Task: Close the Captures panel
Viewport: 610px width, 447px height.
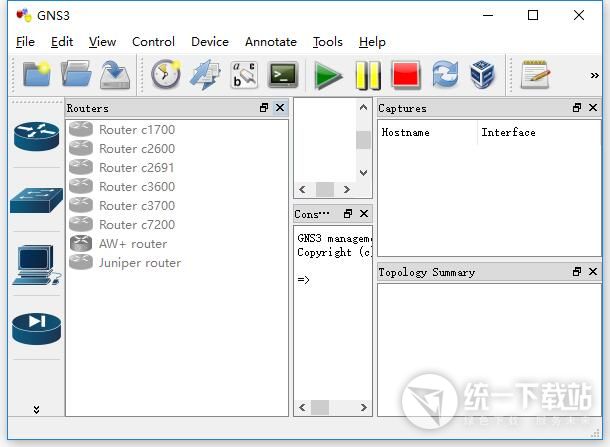Action: [x=593, y=108]
